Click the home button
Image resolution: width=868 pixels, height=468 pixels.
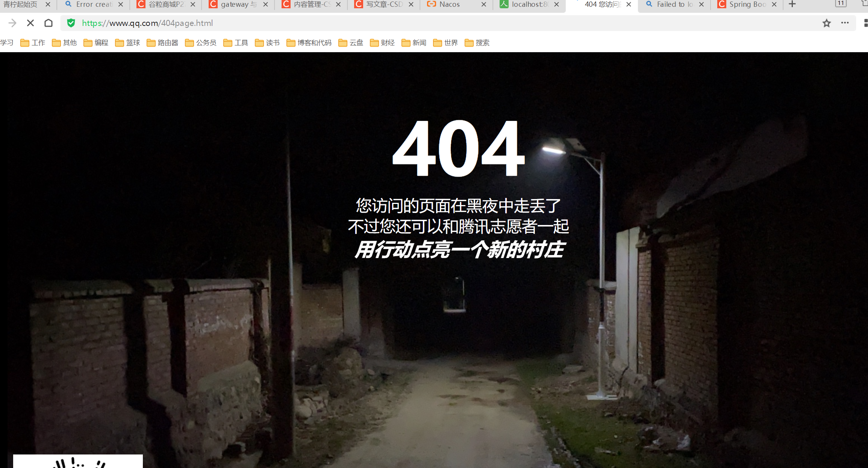tap(48, 23)
